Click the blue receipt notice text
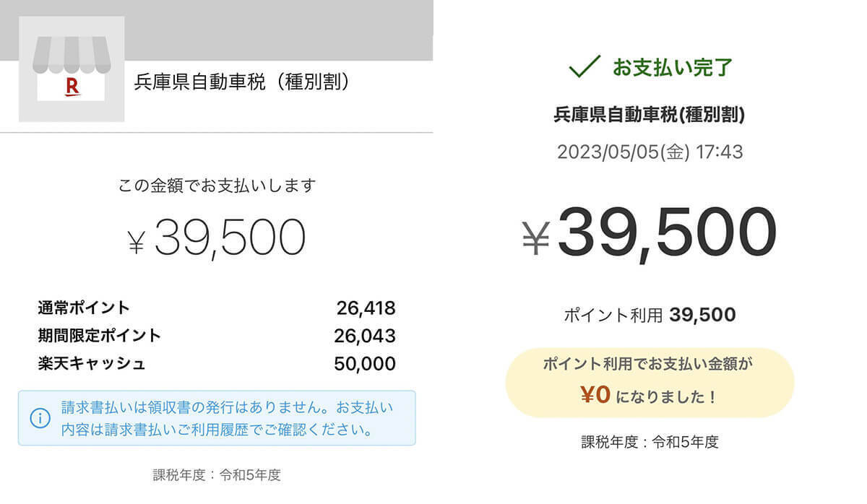The height and width of the screenshot is (504, 867). click(x=227, y=418)
